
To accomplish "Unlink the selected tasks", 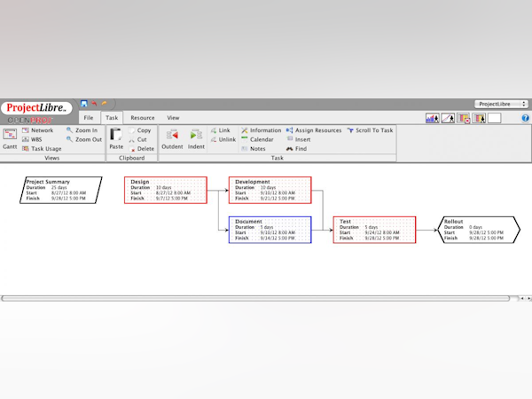I will (223, 139).
